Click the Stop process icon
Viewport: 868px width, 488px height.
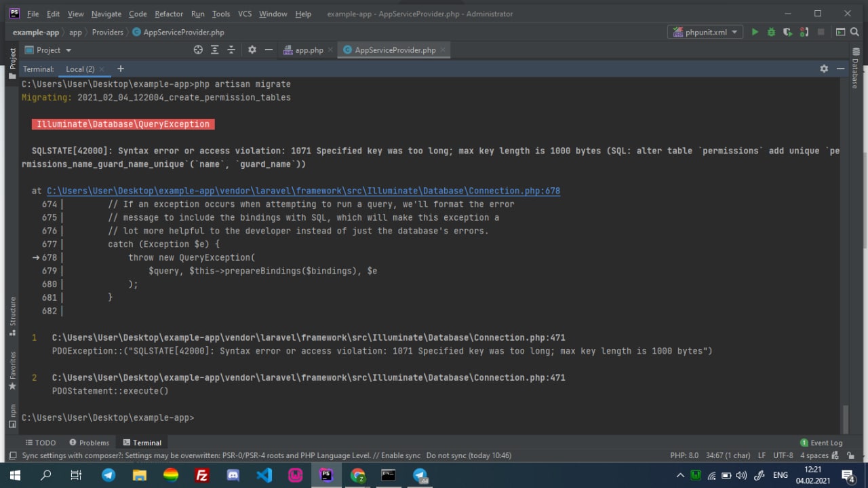point(821,32)
